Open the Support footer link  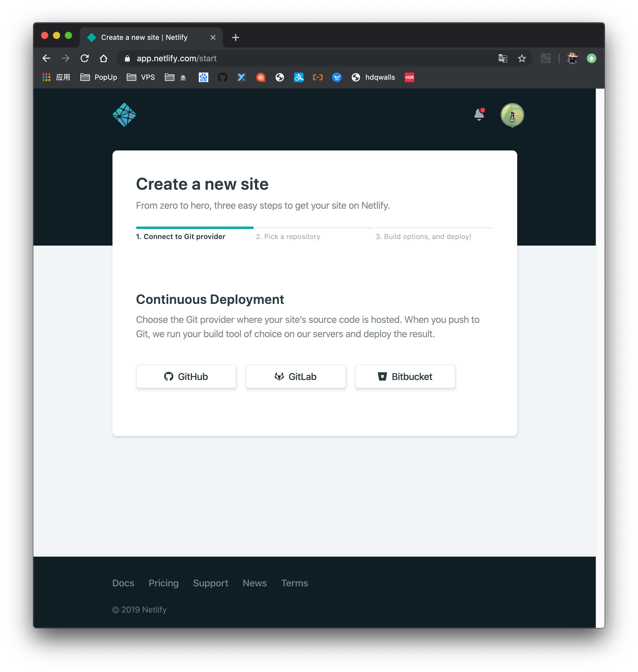pyautogui.click(x=210, y=583)
